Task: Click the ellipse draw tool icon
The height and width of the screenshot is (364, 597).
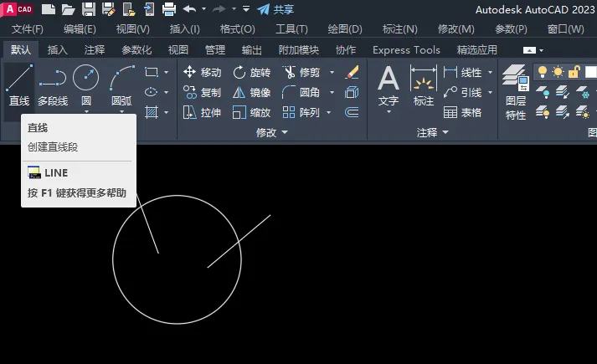Action: tap(152, 92)
